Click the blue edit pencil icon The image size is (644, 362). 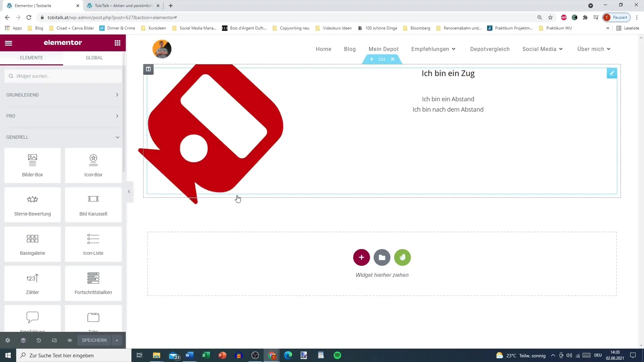click(612, 73)
